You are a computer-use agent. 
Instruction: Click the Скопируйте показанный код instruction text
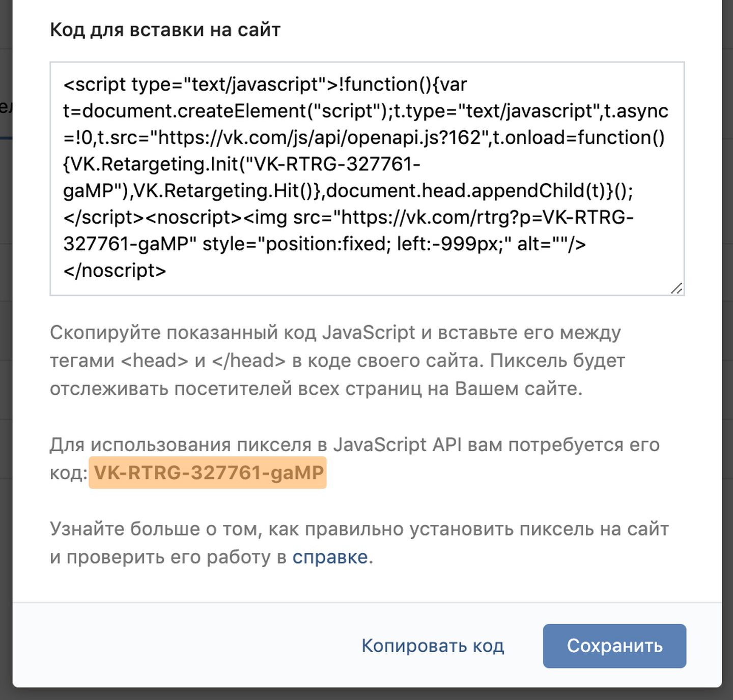183,333
